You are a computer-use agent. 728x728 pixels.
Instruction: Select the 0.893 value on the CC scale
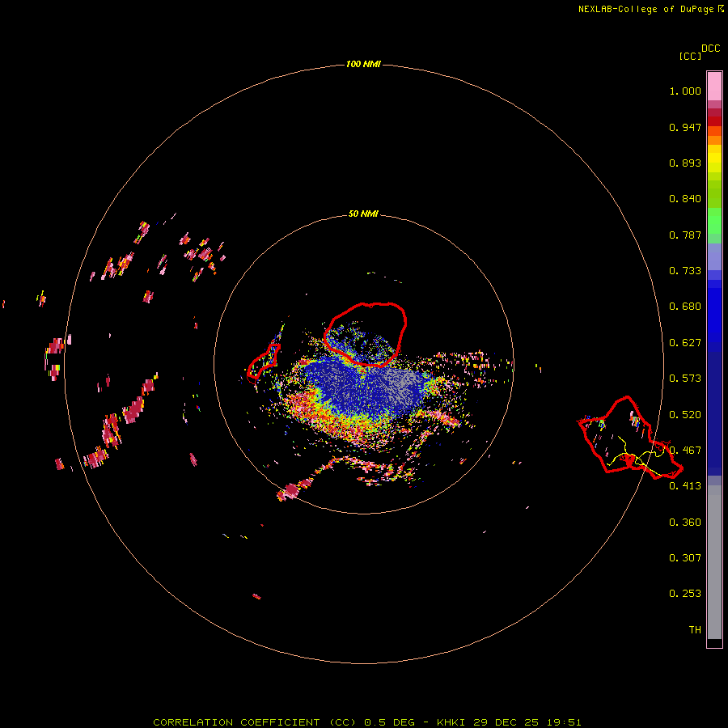(685, 163)
